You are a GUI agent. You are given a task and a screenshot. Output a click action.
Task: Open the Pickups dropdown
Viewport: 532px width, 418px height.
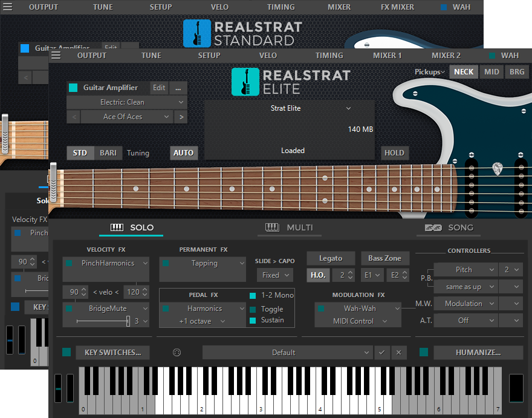(x=430, y=71)
